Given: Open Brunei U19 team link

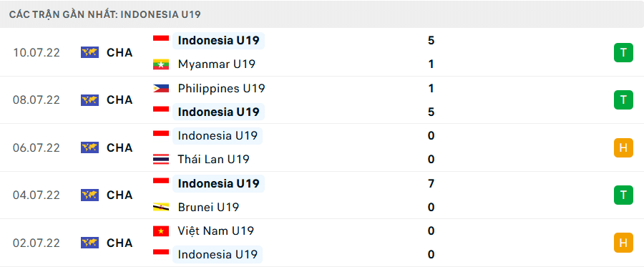Looking at the screenshot, I should click(x=208, y=207).
